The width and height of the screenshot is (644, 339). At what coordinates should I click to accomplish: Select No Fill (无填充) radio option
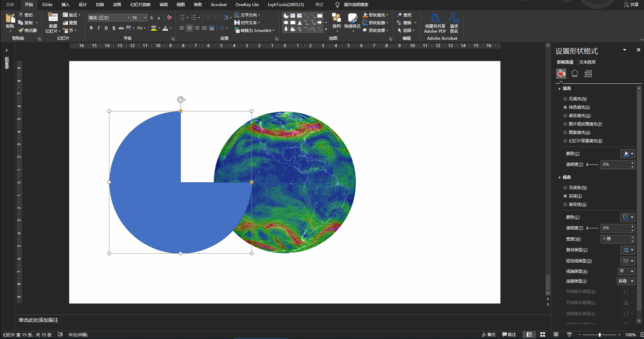coord(565,99)
